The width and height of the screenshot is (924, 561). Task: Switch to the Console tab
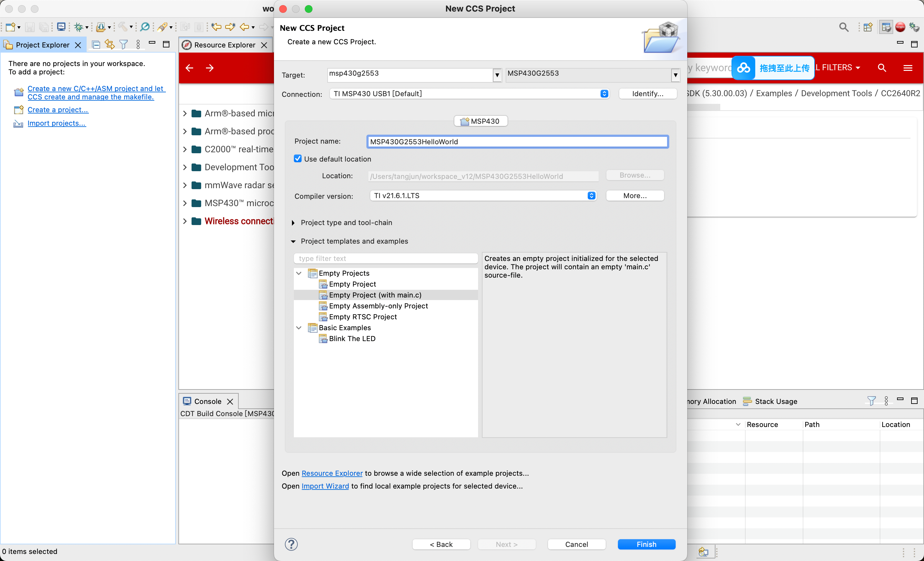click(208, 401)
